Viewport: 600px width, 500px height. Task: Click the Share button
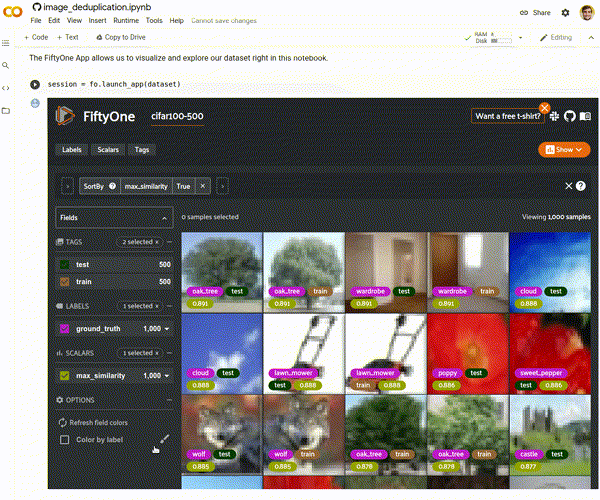pyautogui.click(x=535, y=13)
